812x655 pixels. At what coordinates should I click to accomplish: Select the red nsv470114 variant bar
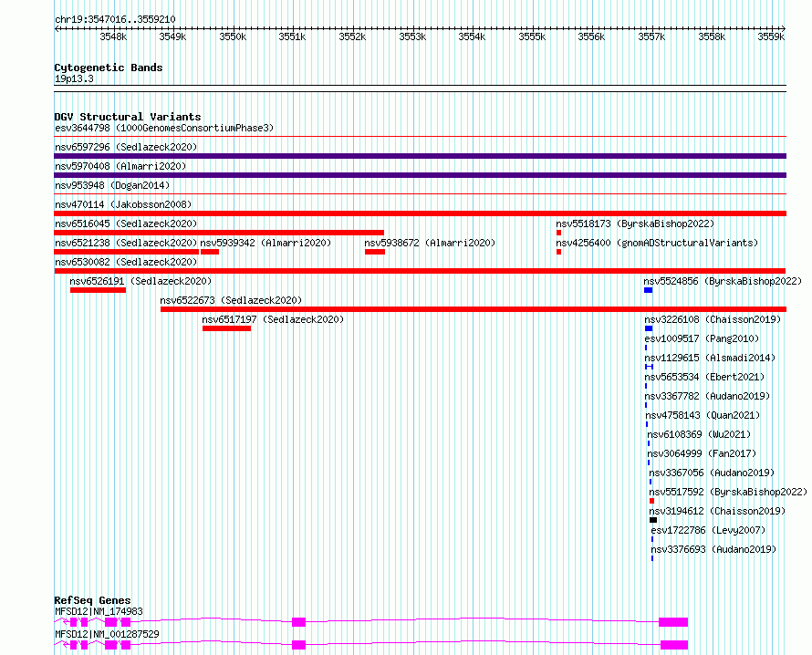point(420,213)
